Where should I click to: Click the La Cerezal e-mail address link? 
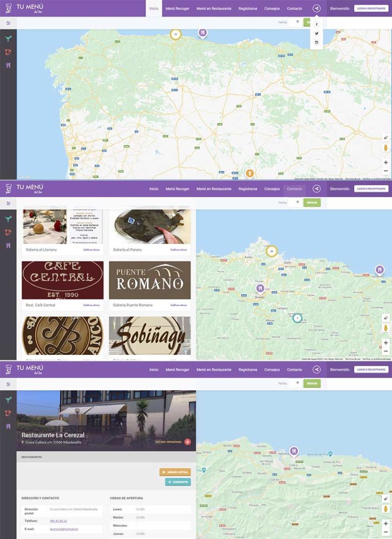(x=64, y=529)
